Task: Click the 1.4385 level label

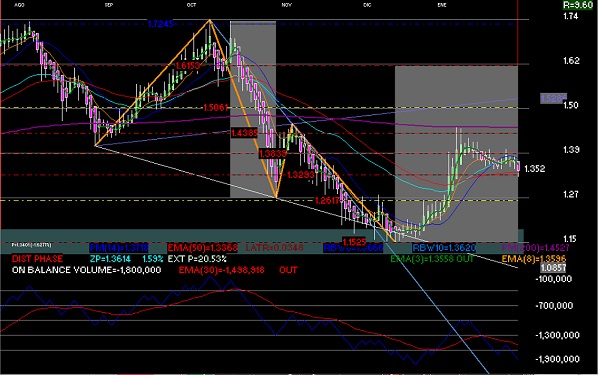Action: coord(244,133)
